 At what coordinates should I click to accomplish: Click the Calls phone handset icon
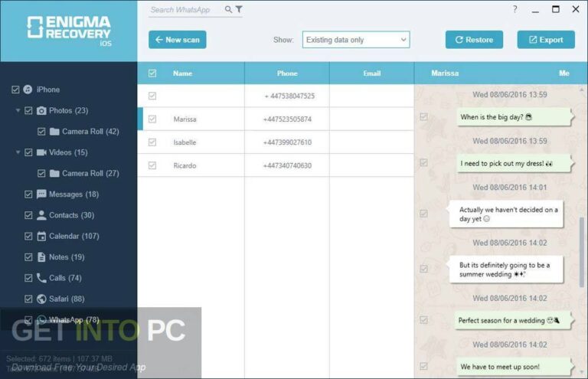click(41, 278)
